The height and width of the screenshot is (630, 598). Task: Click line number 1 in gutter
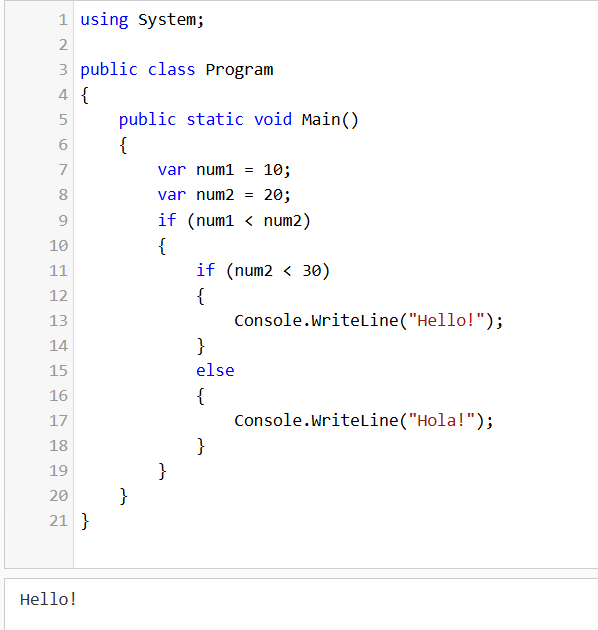click(x=63, y=20)
